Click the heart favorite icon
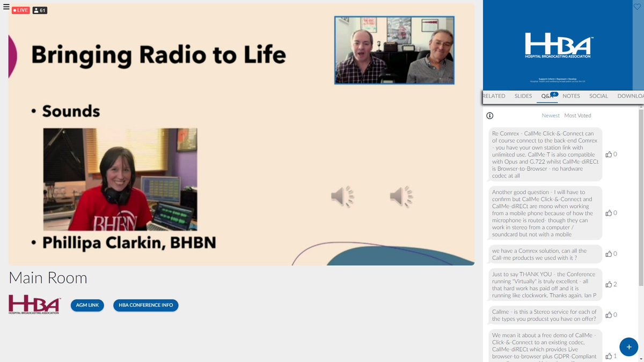The width and height of the screenshot is (644, 362). [x=637, y=7]
